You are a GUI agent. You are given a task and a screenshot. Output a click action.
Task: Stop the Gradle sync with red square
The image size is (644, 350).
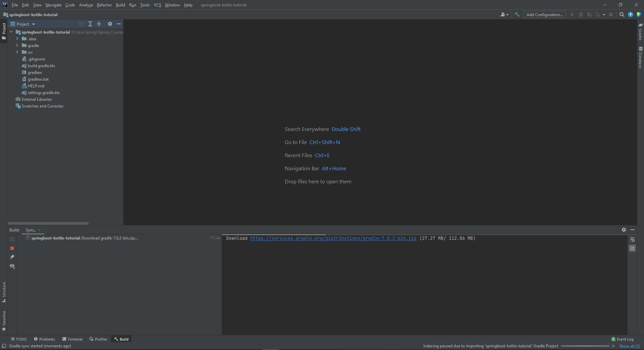pyautogui.click(x=12, y=248)
